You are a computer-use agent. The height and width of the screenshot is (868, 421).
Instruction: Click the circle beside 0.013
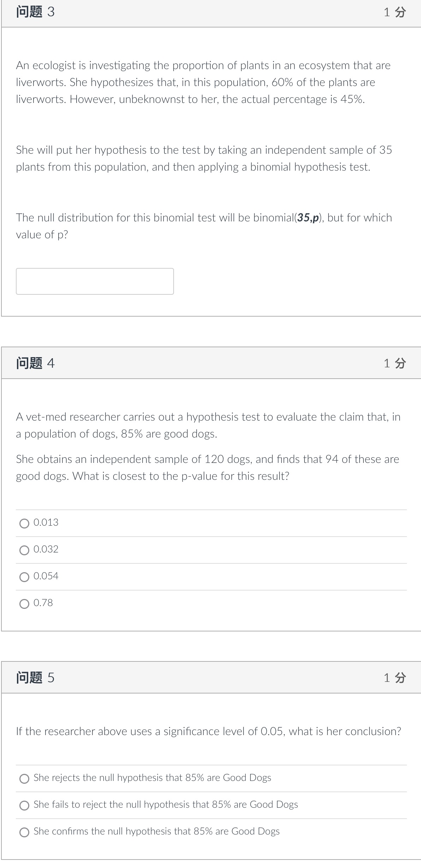(24, 523)
